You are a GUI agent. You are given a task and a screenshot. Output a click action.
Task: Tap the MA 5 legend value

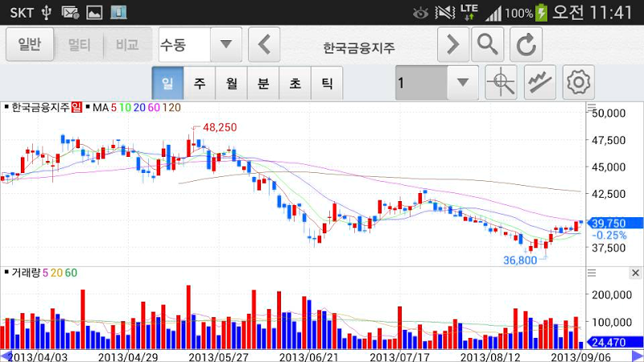(x=114, y=108)
